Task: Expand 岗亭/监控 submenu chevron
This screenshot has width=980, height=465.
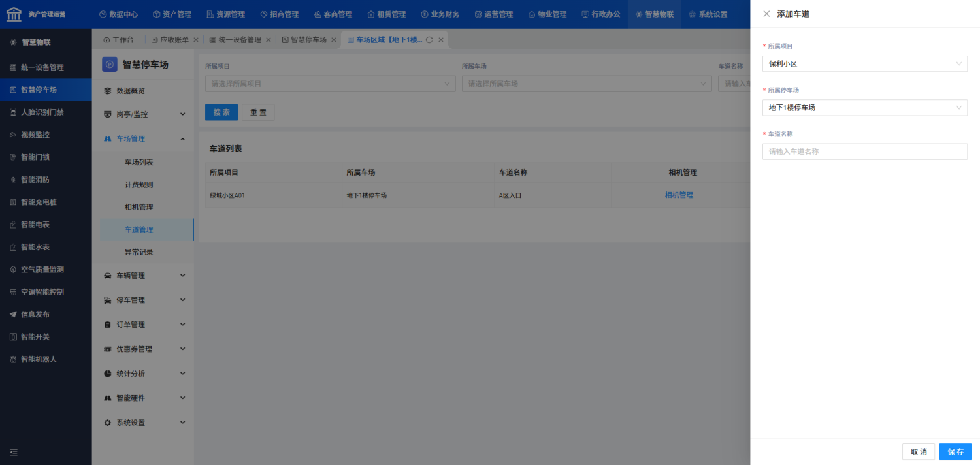Action: (182, 114)
